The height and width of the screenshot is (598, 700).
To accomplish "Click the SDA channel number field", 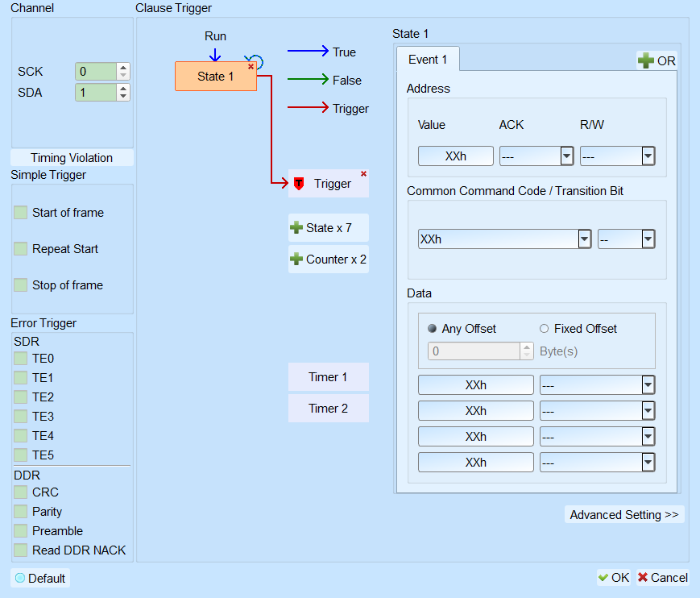I will 96,93.
